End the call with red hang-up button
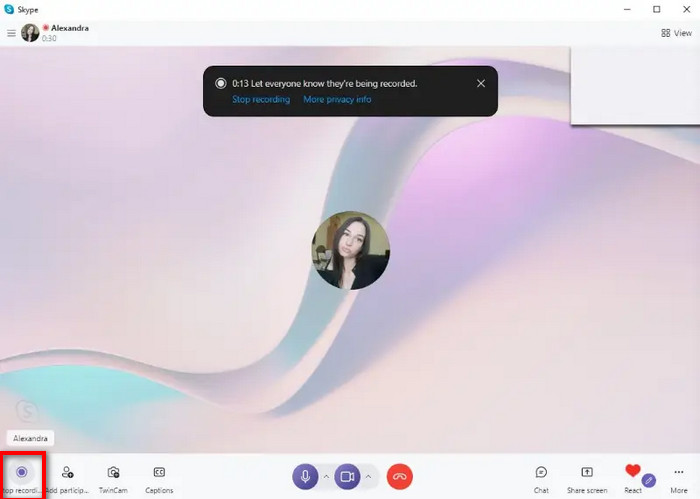Viewport: 700px width, 499px height. [x=399, y=477]
